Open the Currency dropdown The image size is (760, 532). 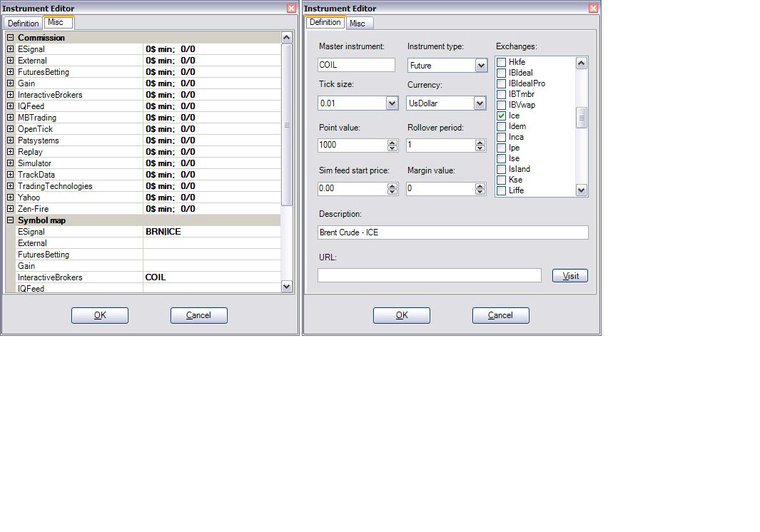coord(480,103)
